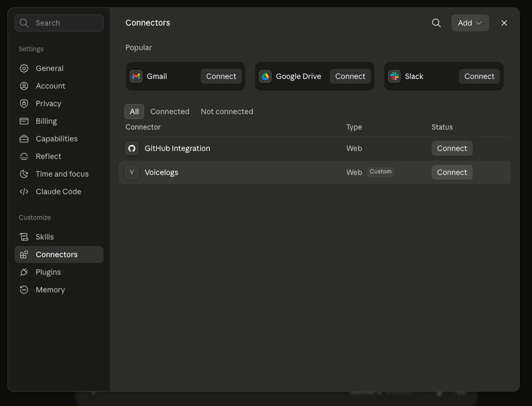Viewport: 532px width, 406px height.
Task: Select Connectors in sidebar
Action: pyautogui.click(x=59, y=254)
